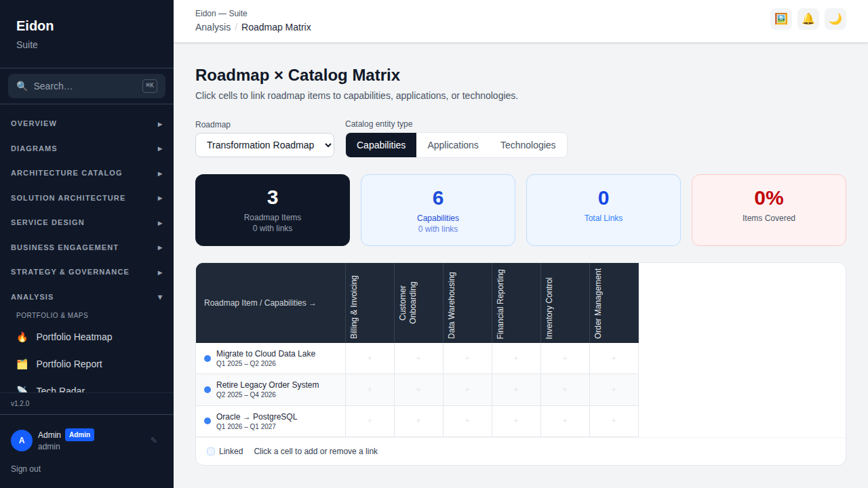868x488 pixels.
Task: Link Migrate to Cloud Data Lake with Order Management
Action: [614, 359]
